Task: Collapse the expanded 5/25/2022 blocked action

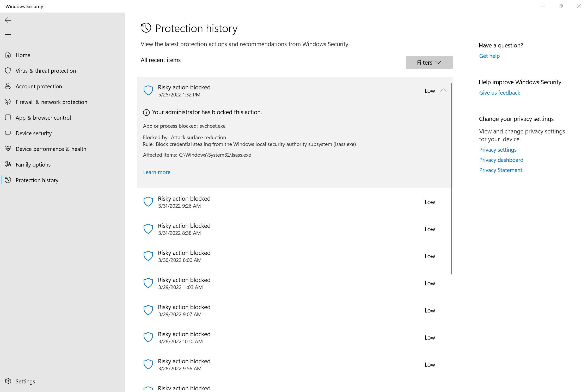Action: [x=444, y=90]
